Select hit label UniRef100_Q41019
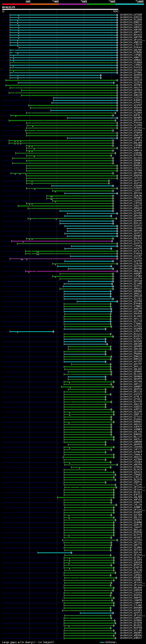 131,70
